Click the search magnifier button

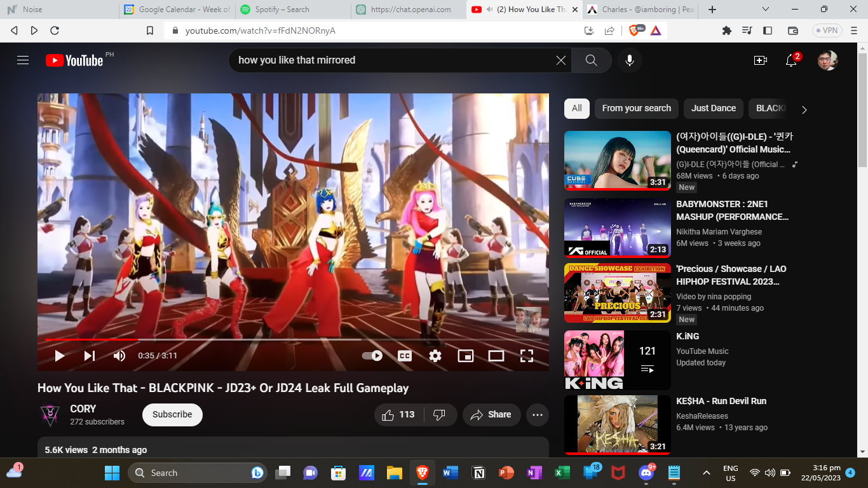coord(592,60)
